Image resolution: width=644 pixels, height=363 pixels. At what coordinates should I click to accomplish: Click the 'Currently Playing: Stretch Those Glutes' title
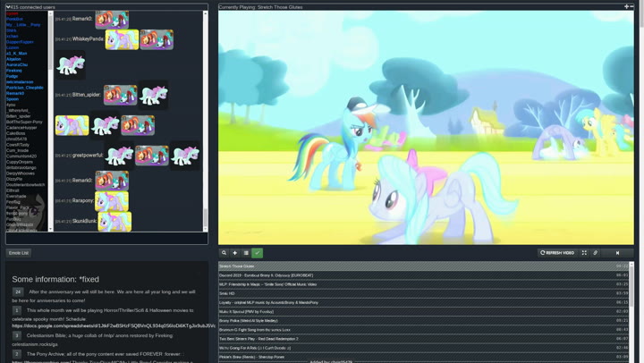[x=261, y=7]
